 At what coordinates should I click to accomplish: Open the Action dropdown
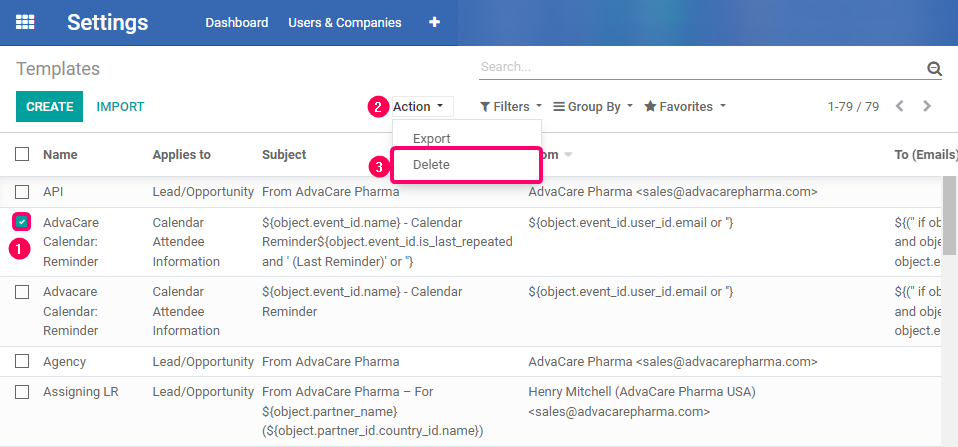point(419,107)
